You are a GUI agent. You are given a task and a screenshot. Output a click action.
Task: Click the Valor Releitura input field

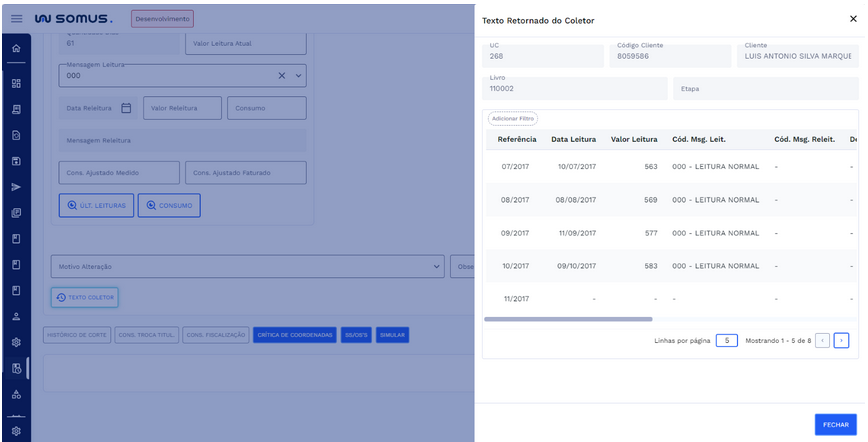[x=182, y=108]
